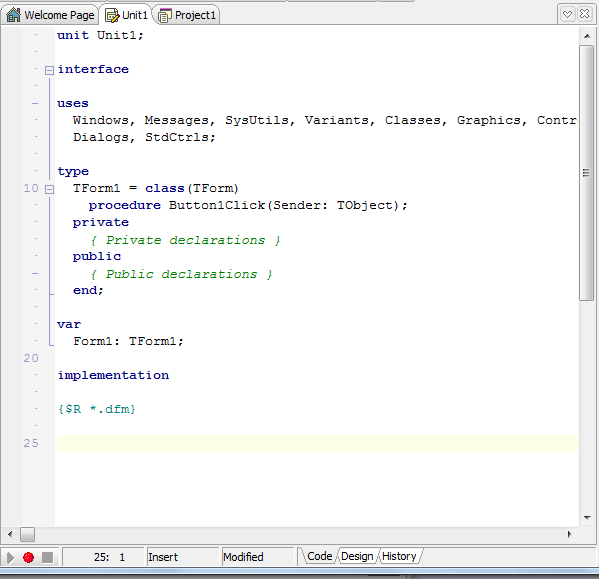Click the red record macro button
599x579 pixels.
(x=28, y=558)
